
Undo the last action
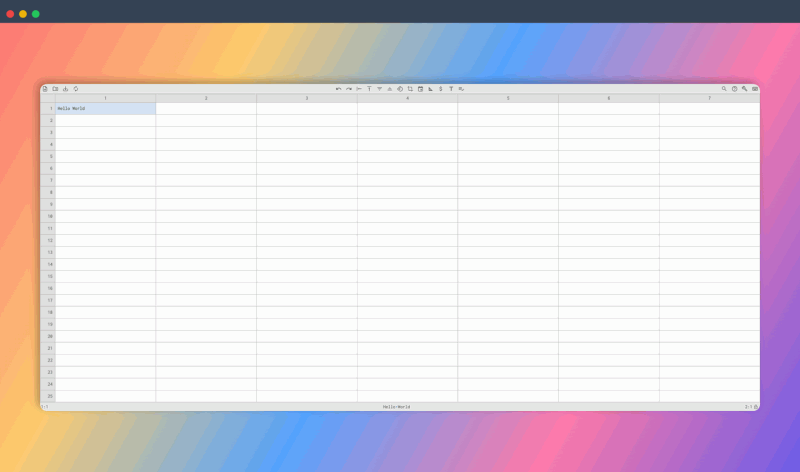point(338,89)
